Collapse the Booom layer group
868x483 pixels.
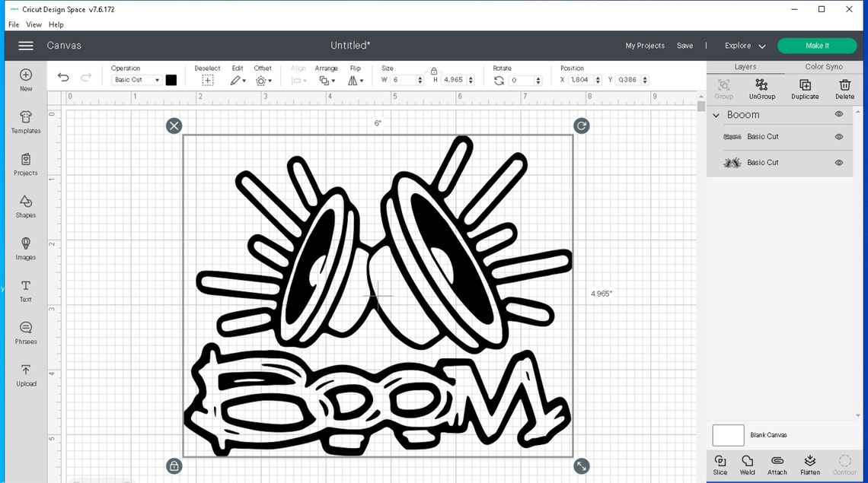coord(714,114)
